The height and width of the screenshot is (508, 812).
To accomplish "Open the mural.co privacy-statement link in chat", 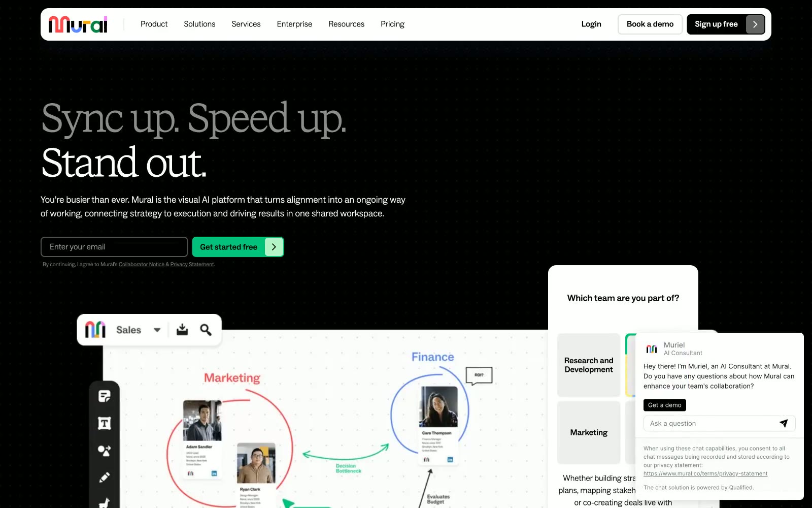I will [x=705, y=474].
